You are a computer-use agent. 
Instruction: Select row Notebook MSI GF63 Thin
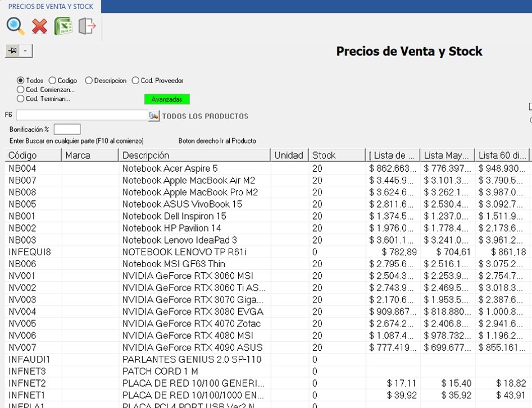[x=267, y=264]
